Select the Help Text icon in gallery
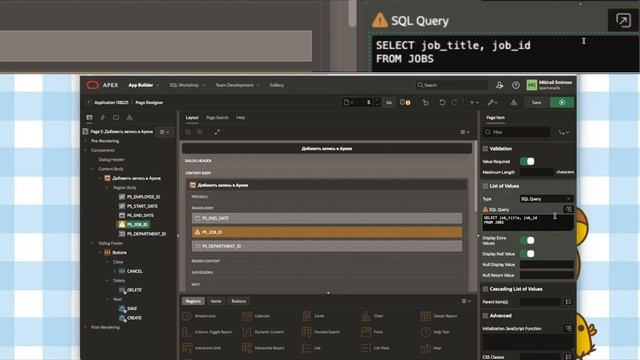640x360 pixels. pyautogui.click(x=426, y=332)
